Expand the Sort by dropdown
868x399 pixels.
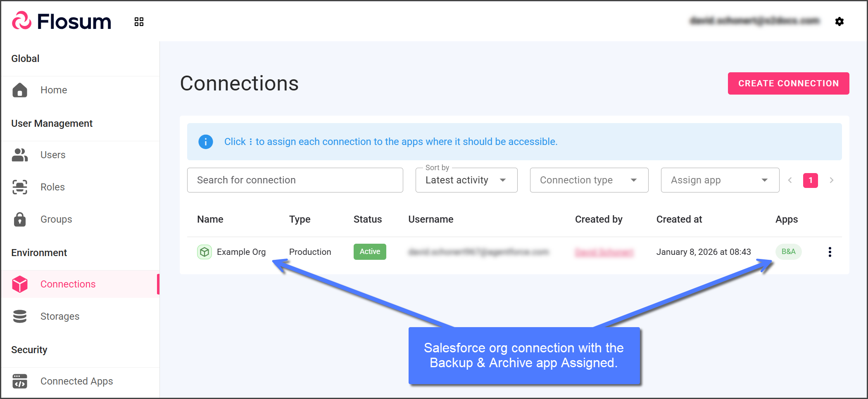[x=466, y=180]
